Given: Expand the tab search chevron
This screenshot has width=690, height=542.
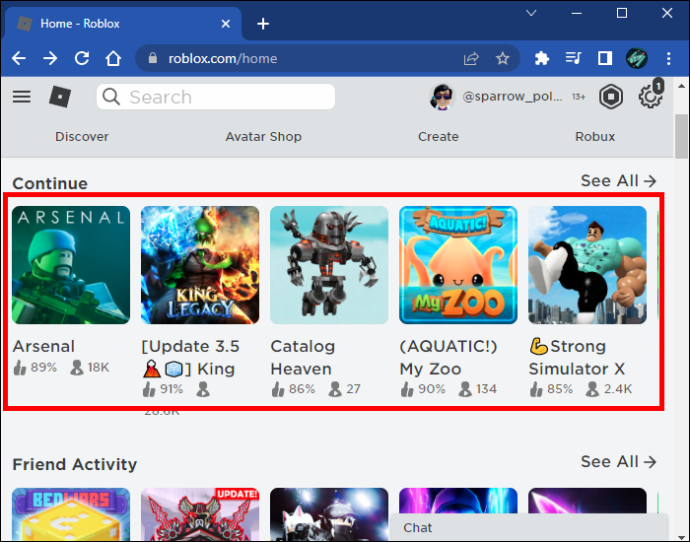Looking at the screenshot, I should point(531,13).
